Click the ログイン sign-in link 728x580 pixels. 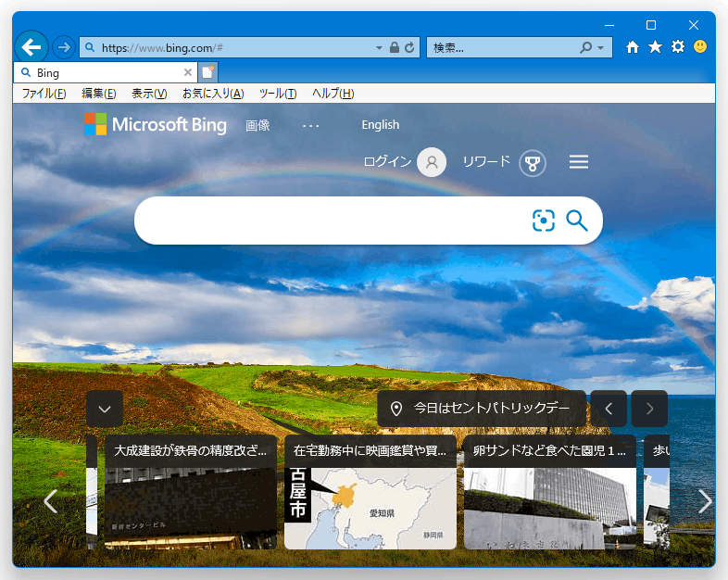[387, 161]
